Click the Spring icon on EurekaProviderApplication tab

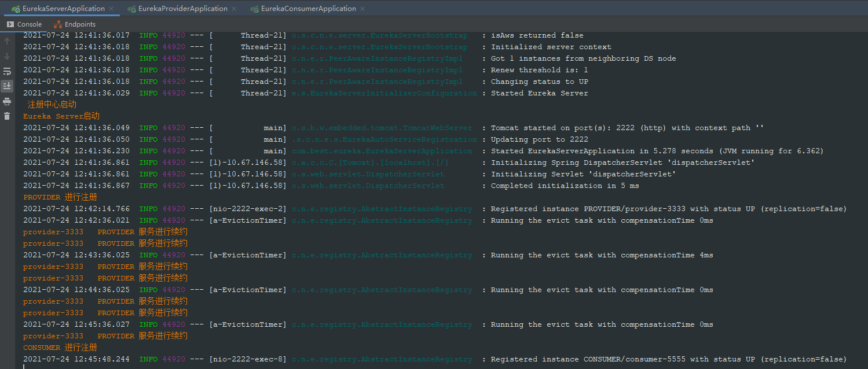(132, 9)
